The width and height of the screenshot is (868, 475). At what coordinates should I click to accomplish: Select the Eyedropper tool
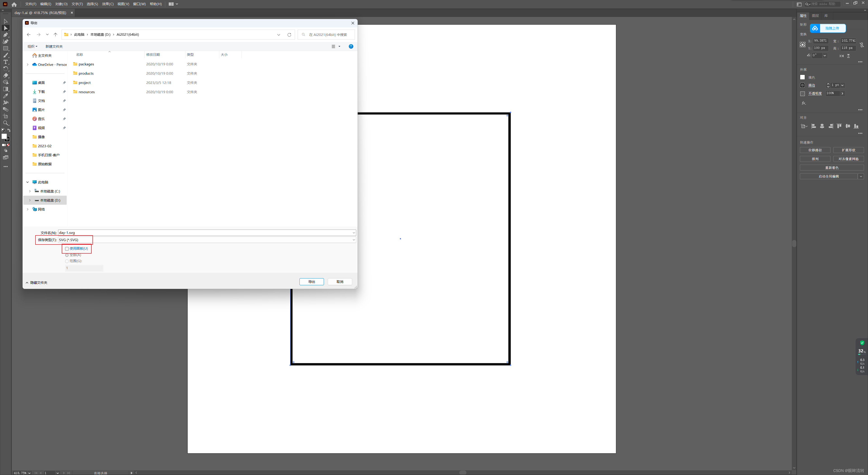point(6,96)
